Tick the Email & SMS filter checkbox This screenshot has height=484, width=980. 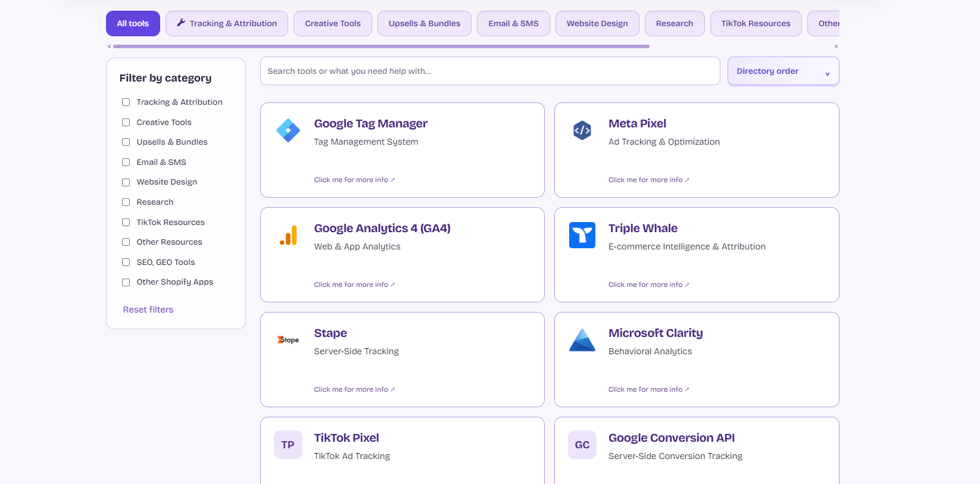tap(126, 162)
